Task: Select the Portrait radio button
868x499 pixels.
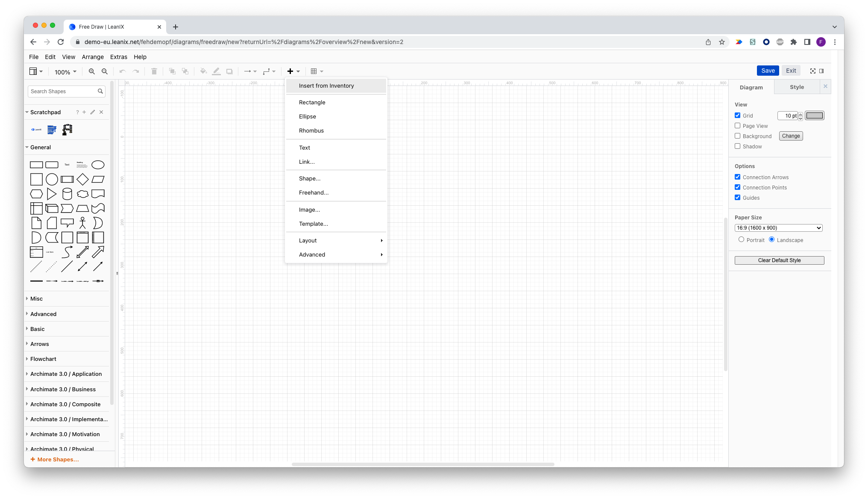Action: [x=741, y=239]
